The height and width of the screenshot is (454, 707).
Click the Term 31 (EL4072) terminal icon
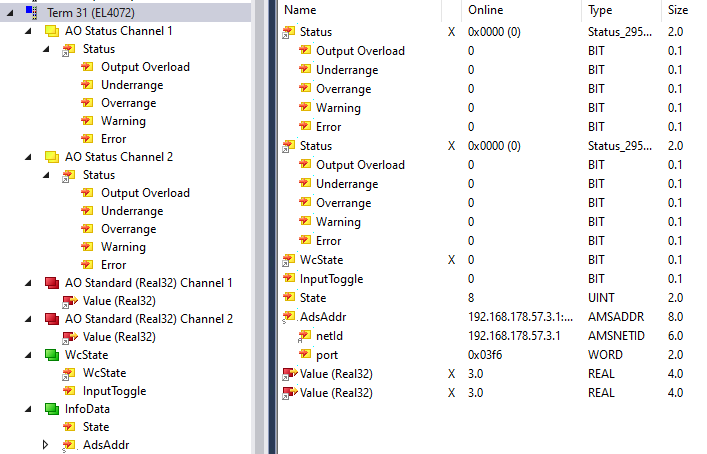point(32,12)
